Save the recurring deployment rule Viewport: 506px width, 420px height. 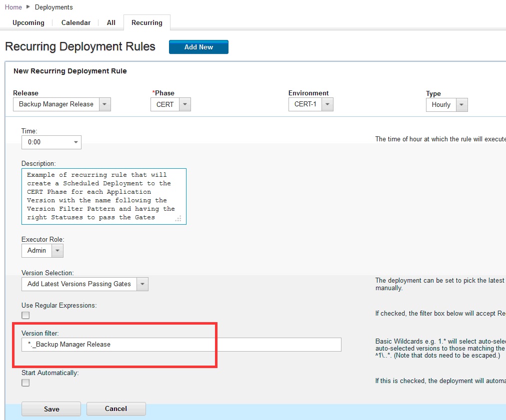tap(51, 409)
